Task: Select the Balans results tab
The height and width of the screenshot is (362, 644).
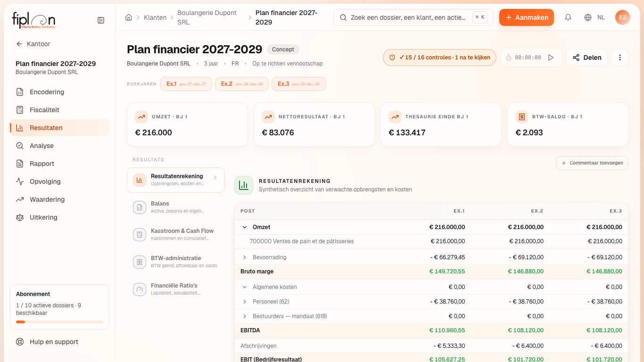Action: pyautogui.click(x=176, y=207)
